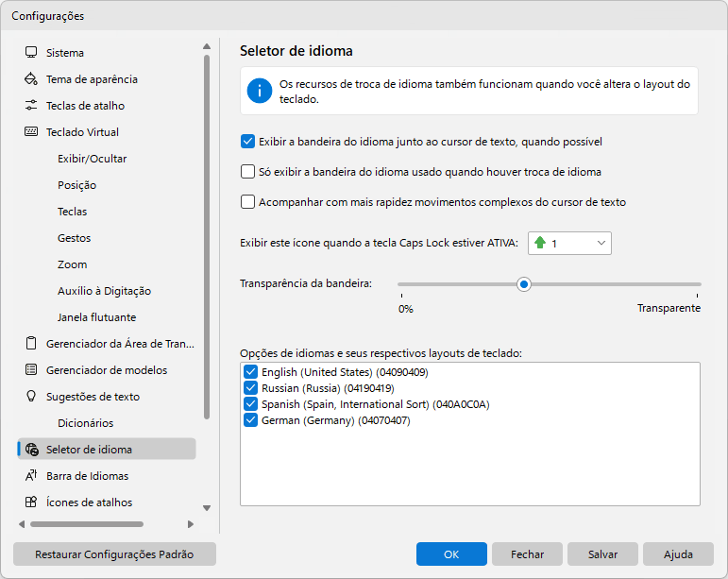Uncheck Spanish (Spain, International Sort) layout
Screen dimensions: 728x579
click(x=251, y=404)
